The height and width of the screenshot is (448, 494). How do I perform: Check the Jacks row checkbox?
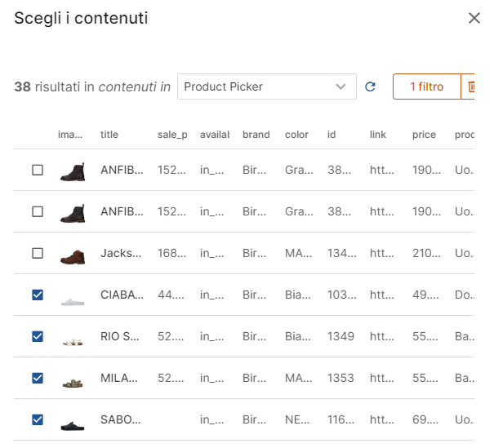[x=38, y=254]
